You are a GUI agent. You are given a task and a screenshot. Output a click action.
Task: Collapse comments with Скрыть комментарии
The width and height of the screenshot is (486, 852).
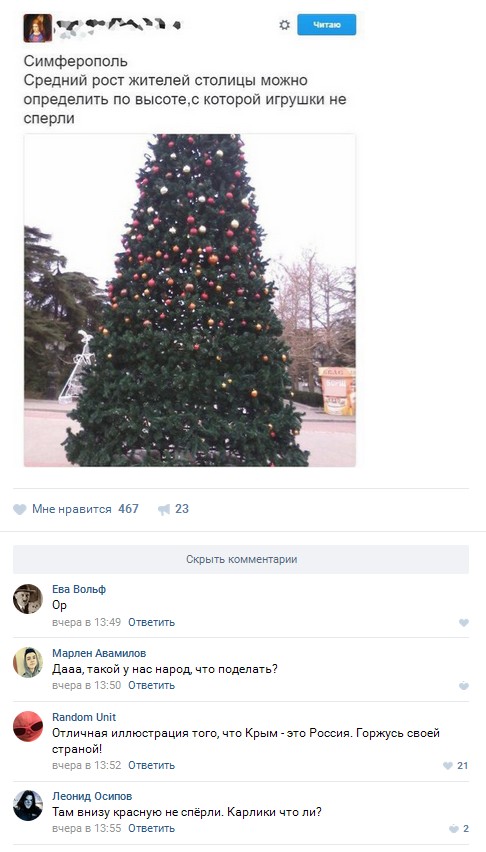click(x=241, y=559)
